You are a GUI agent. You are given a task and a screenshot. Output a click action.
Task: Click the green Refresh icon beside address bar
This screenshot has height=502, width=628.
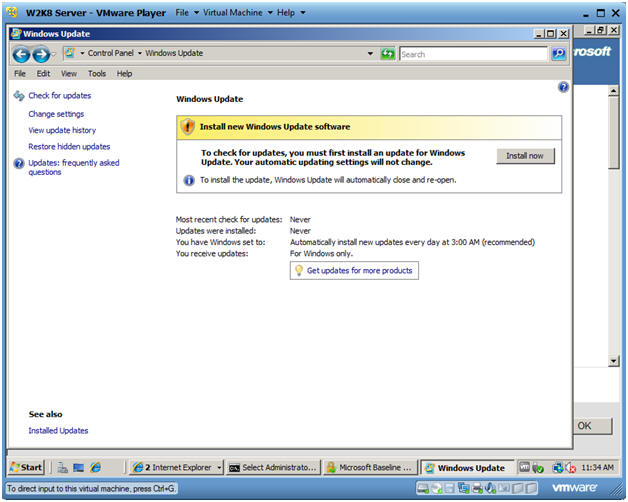[x=387, y=53]
